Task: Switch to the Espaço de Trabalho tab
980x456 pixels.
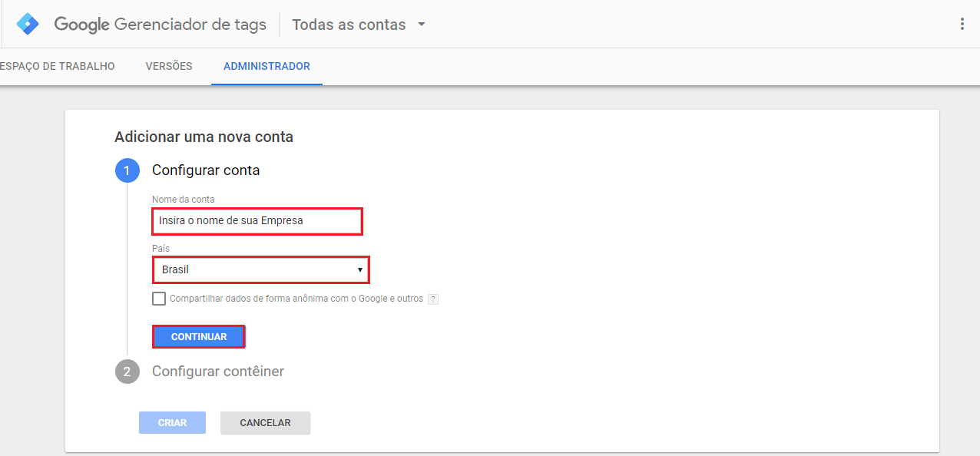Action: [57, 66]
